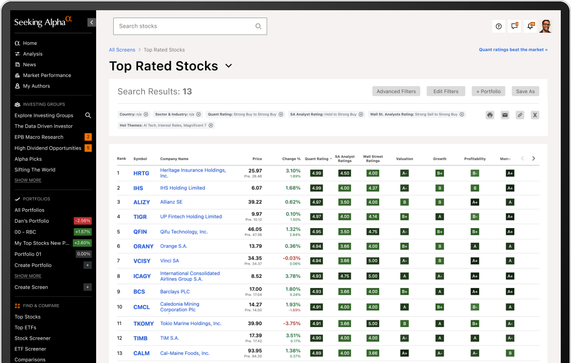Open the Orange S.A. company link
571x363 pixels.
173,246
